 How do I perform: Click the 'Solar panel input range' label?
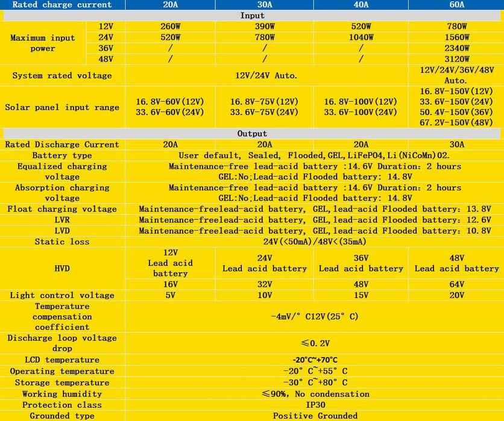62,107
